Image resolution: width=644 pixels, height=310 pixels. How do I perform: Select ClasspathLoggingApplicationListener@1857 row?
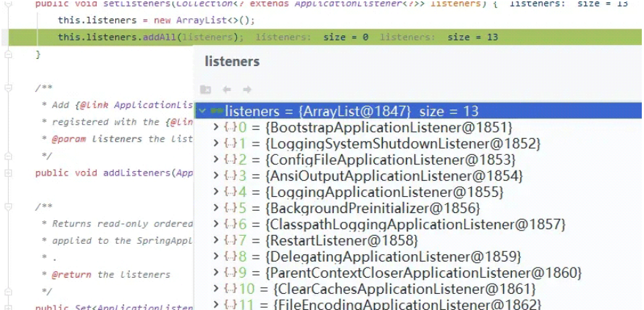point(416,224)
